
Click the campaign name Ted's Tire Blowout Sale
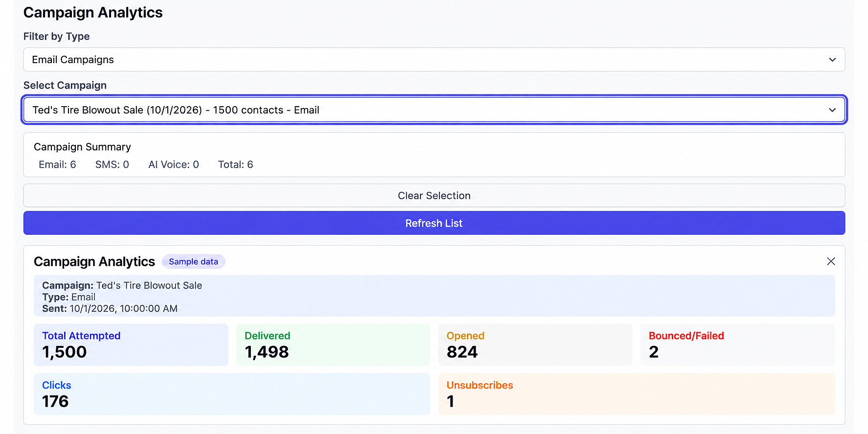pyautogui.click(x=149, y=286)
